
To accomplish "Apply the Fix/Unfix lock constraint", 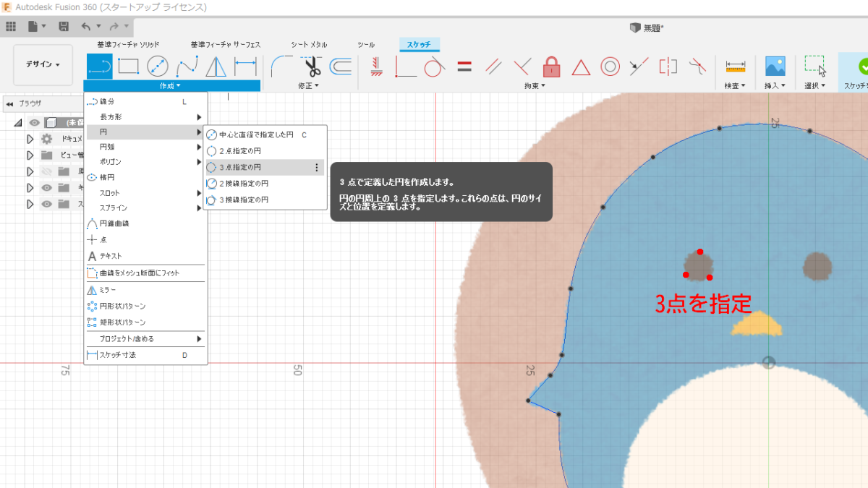I will (x=552, y=67).
